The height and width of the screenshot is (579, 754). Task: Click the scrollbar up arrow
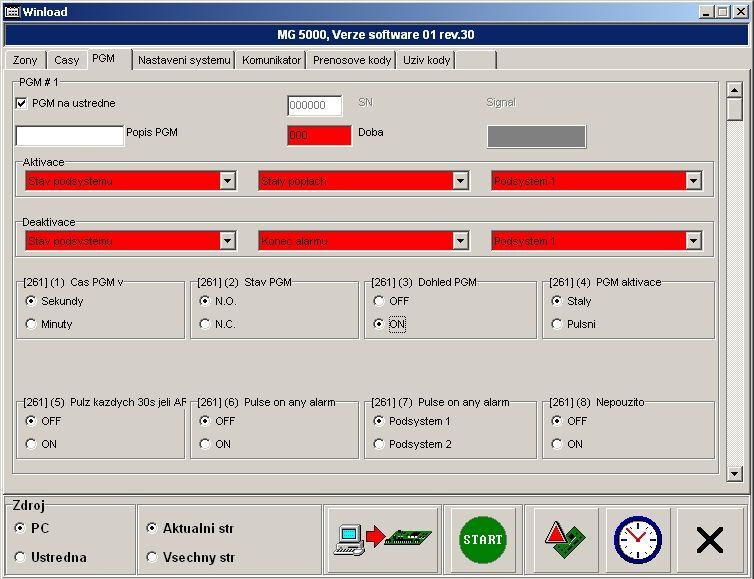[x=735, y=88]
